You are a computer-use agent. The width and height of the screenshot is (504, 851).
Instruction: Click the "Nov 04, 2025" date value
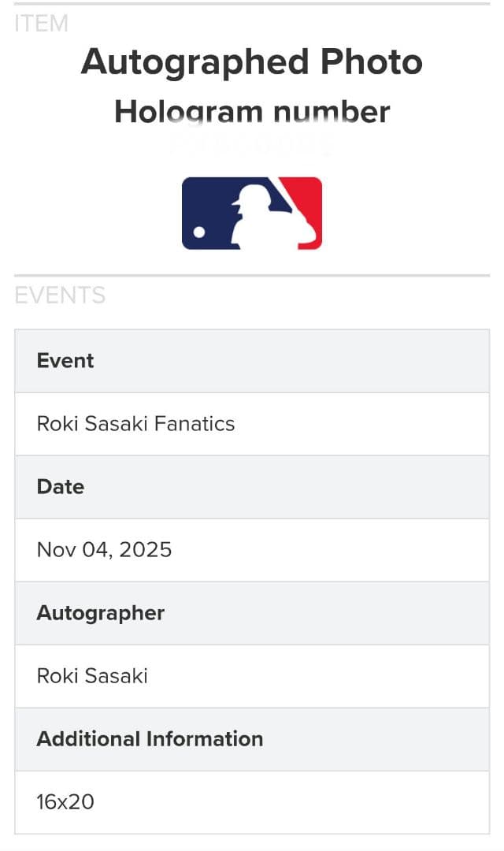pyautogui.click(x=104, y=550)
